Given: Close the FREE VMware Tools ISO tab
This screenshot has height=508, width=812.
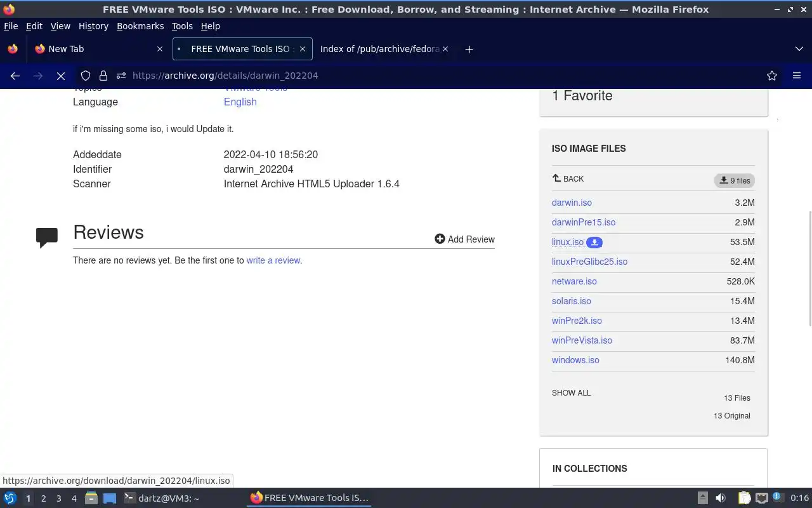Looking at the screenshot, I should click(303, 49).
